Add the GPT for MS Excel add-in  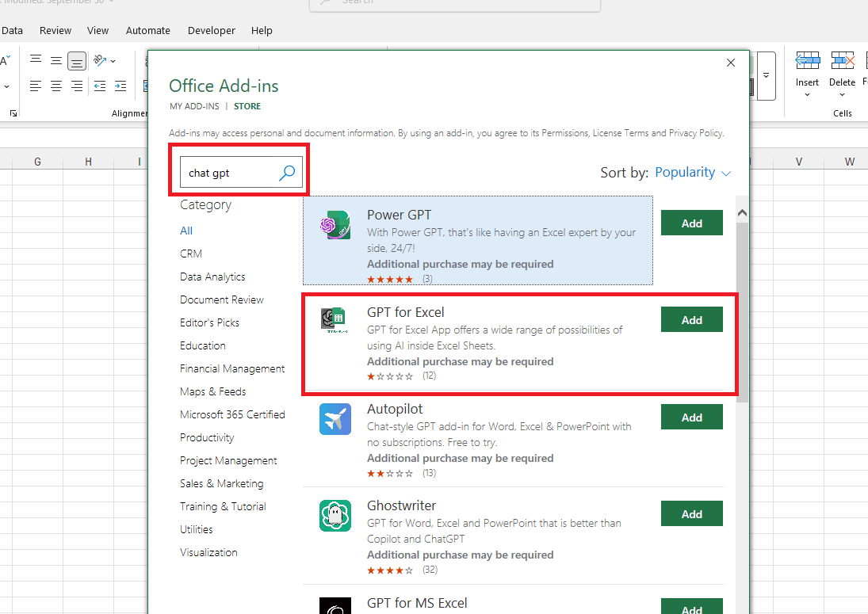[x=691, y=607]
